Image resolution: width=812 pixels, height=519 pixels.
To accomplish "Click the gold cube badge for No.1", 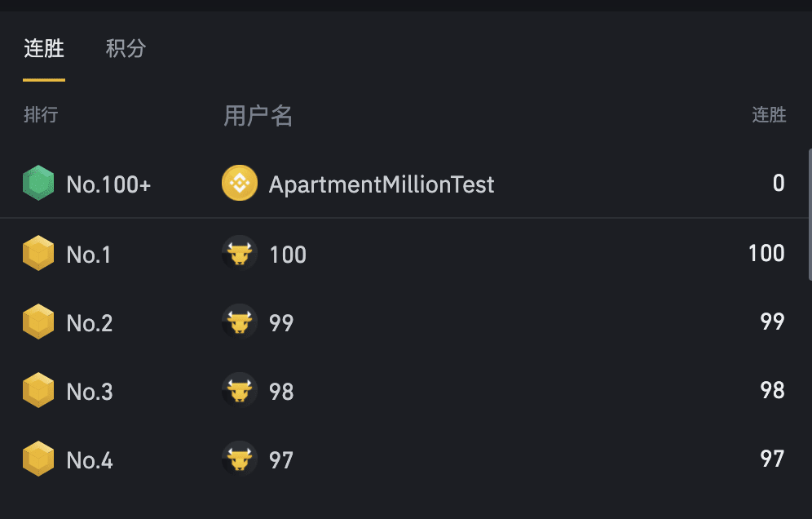I will 38,253.
